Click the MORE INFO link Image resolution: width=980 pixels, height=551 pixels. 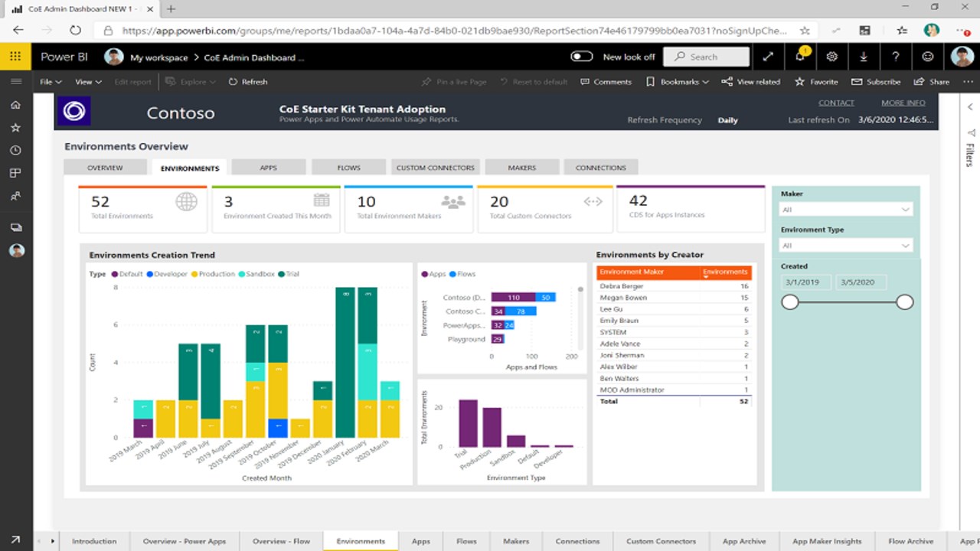tap(903, 103)
